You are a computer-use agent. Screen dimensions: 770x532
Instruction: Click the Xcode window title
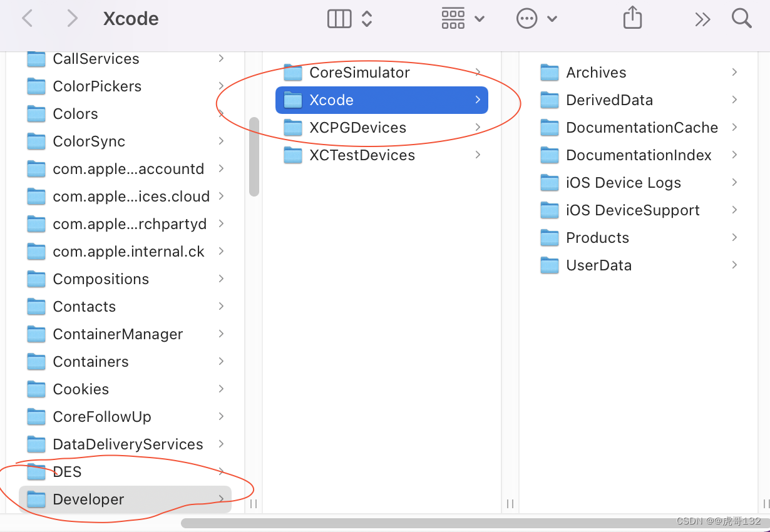tap(131, 19)
